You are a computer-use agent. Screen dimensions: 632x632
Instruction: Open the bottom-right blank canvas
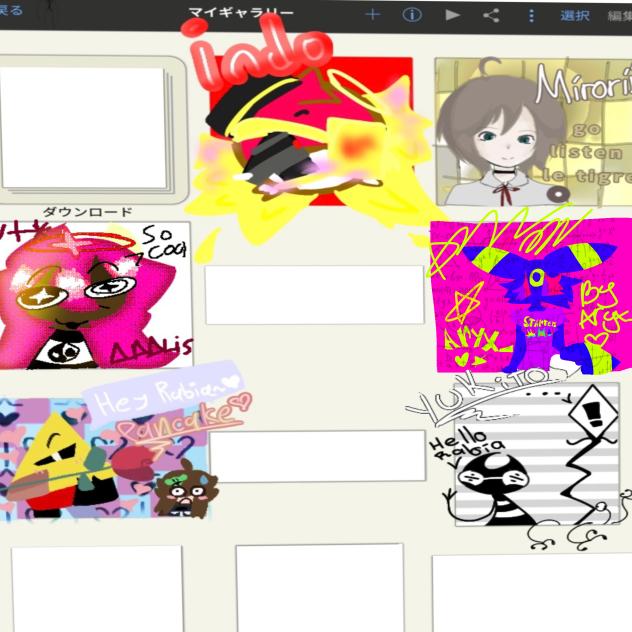(532, 593)
